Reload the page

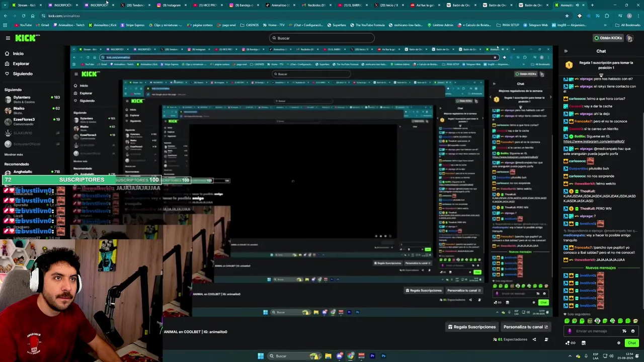point(24,16)
